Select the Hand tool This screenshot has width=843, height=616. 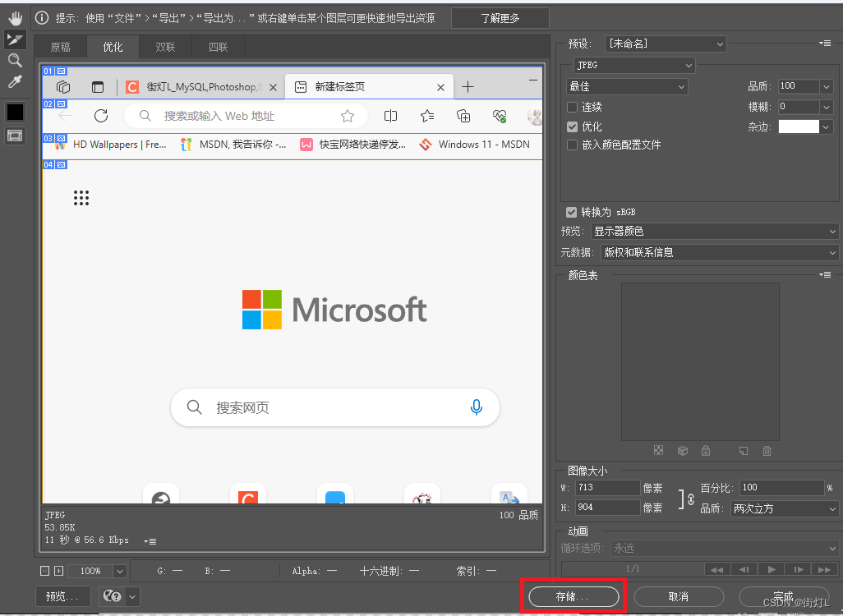(15, 19)
